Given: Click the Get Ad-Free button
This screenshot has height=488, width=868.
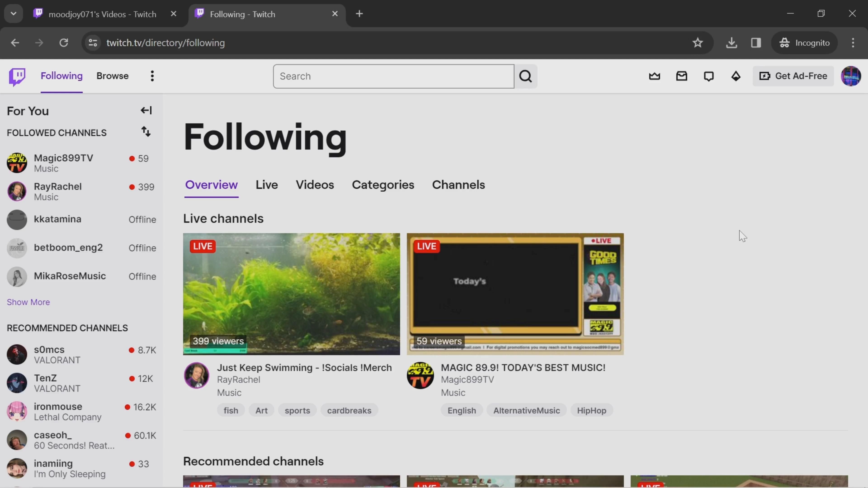Looking at the screenshot, I should 793,76.
